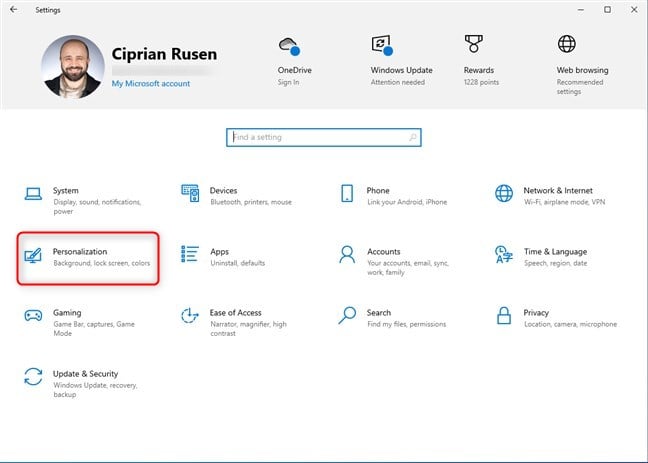Open Network & Internet title

(x=558, y=191)
